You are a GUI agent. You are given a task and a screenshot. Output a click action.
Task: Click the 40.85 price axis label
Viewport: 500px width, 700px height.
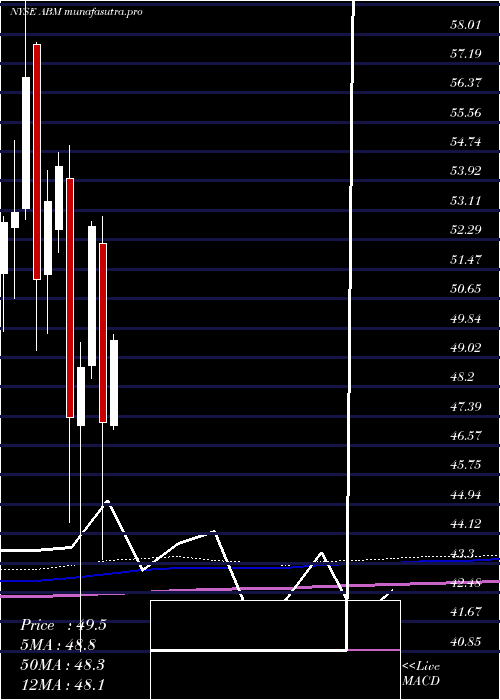coord(465,642)
